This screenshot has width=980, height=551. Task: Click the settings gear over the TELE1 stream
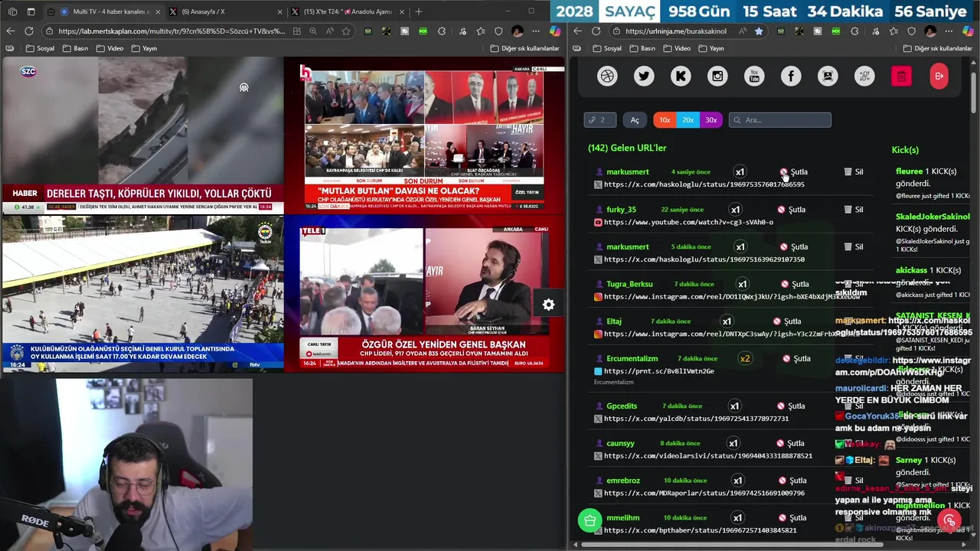tap(548, 305)
